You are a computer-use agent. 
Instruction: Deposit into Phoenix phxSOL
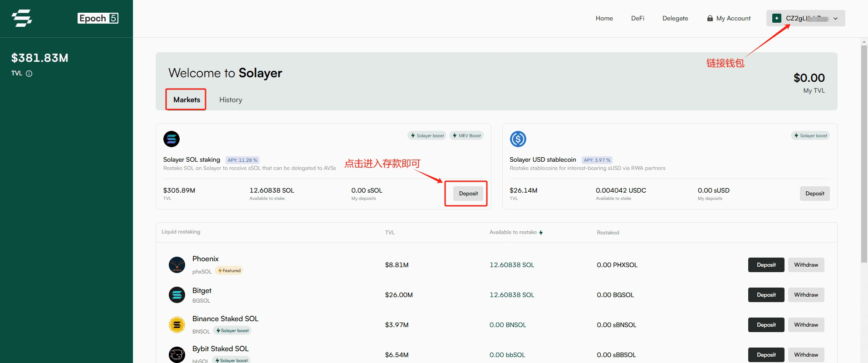[x=766, y=265]
